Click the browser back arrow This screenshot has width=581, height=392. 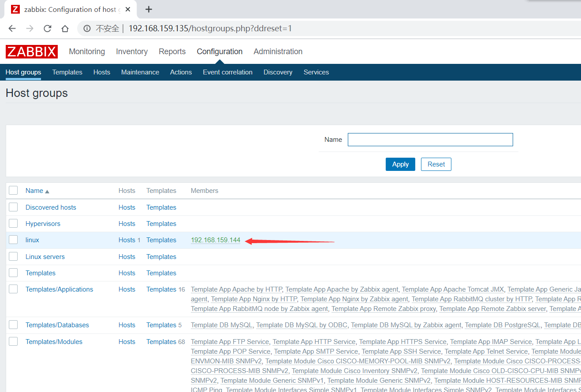coord(12,29)
